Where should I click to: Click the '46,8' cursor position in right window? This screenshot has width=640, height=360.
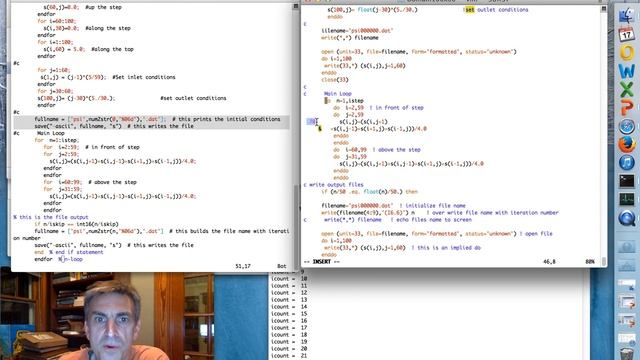549,262
